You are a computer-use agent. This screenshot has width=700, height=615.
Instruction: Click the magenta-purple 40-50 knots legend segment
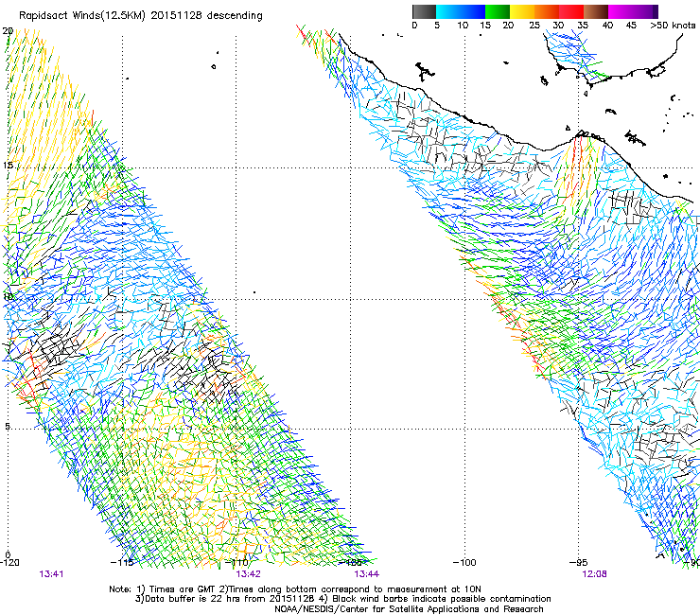pyautogui.click(x=633, y=11)
